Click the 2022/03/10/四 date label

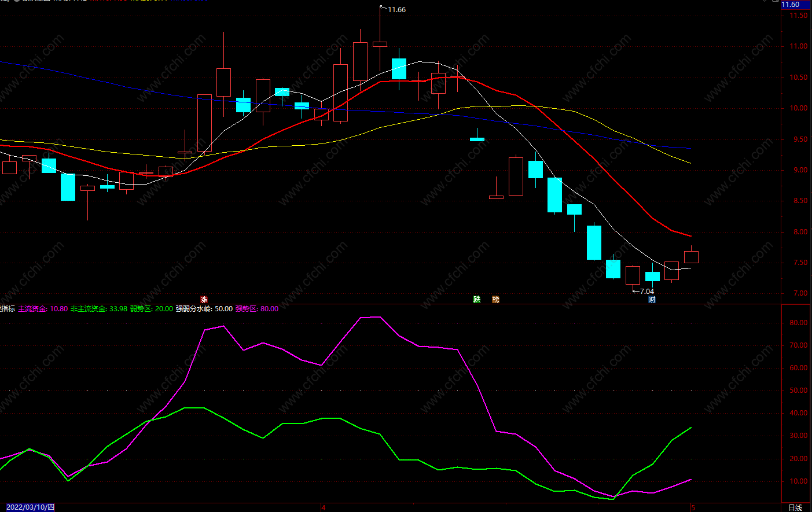click(x=30, y=507)
